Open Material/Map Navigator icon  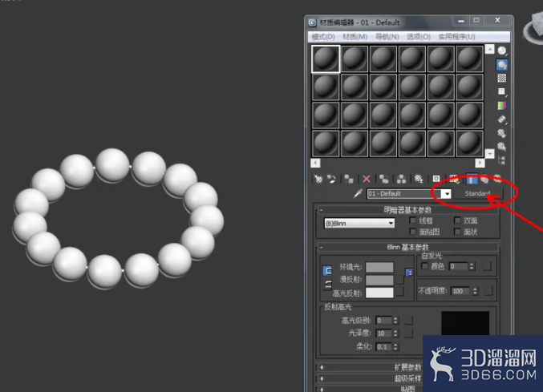point(502,160)
